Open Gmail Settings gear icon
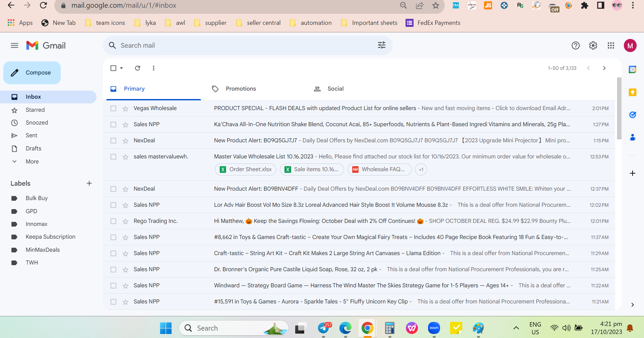The image size is (644, 338). (x=593, y=45)
